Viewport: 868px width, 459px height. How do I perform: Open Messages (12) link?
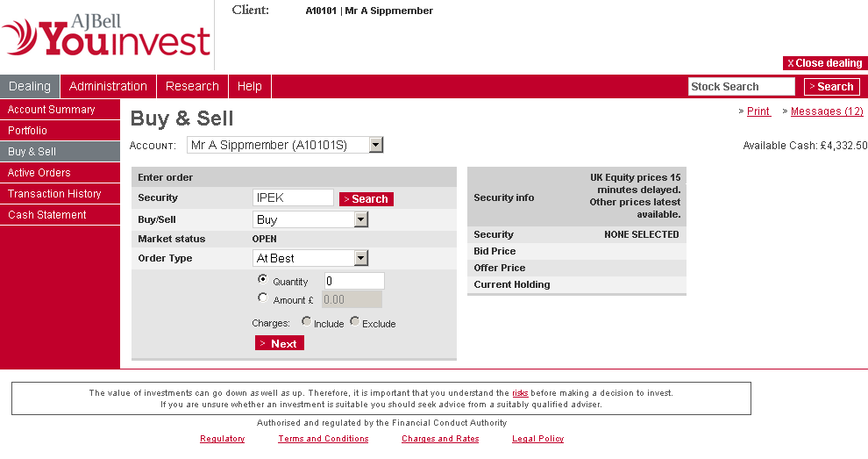coord(827,111)
